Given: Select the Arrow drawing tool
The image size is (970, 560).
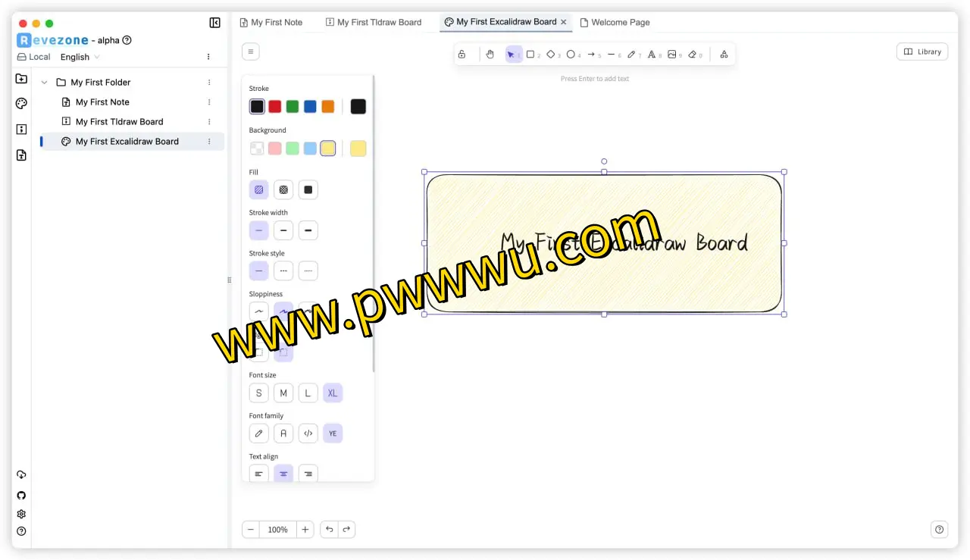Looking at the screenshot, I should [x=592, y=54].
